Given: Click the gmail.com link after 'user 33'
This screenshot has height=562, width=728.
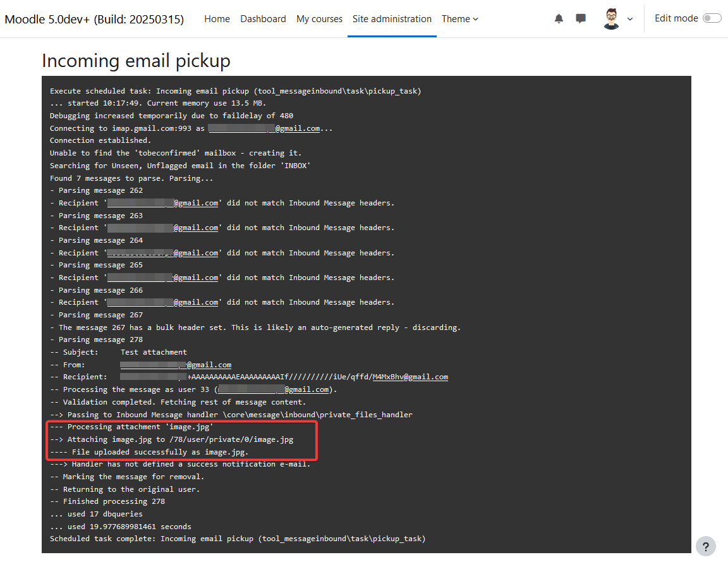Looking at the screenshot, I should click(274, 389).
